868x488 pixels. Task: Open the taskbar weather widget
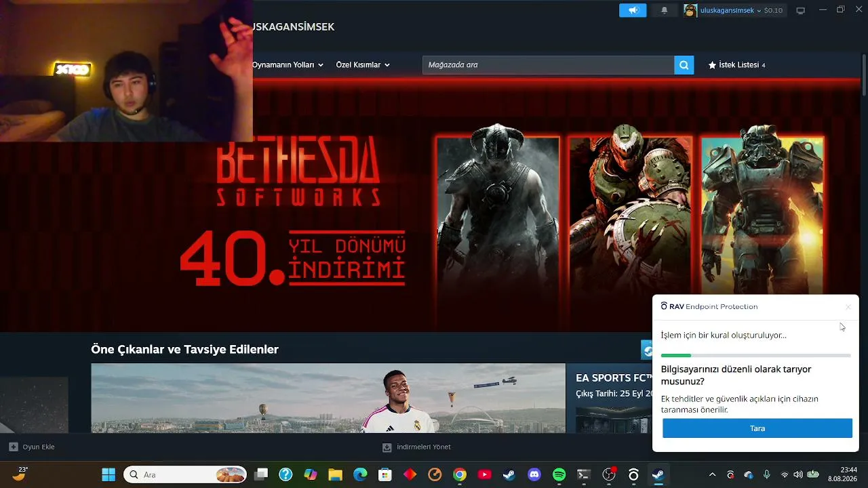20,474
